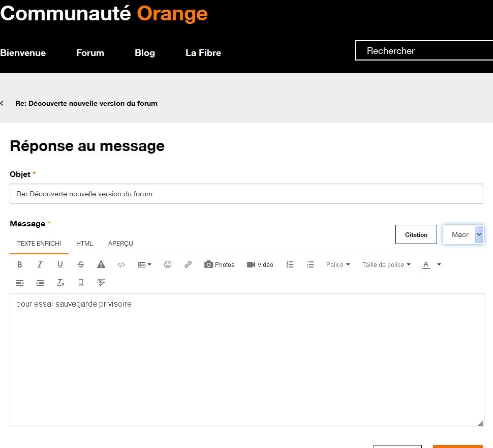Switch to the HTML editor tab
493x448 pixels.
84,244
